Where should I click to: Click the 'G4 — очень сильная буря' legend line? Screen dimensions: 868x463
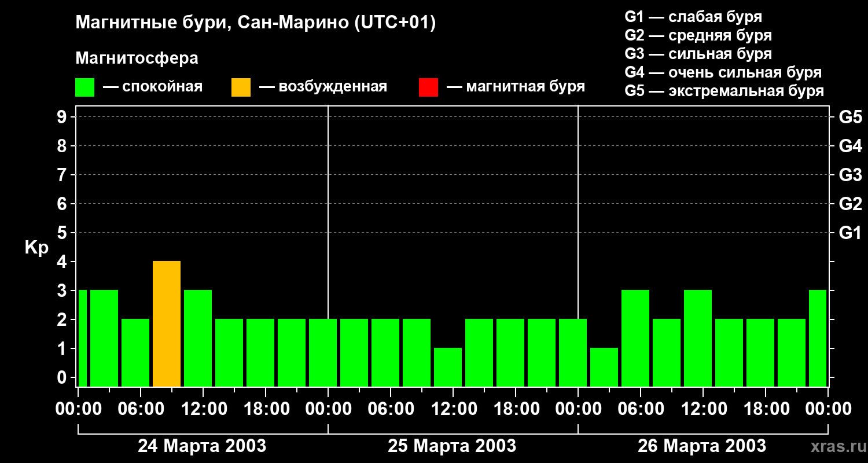(x=723, y=72)
